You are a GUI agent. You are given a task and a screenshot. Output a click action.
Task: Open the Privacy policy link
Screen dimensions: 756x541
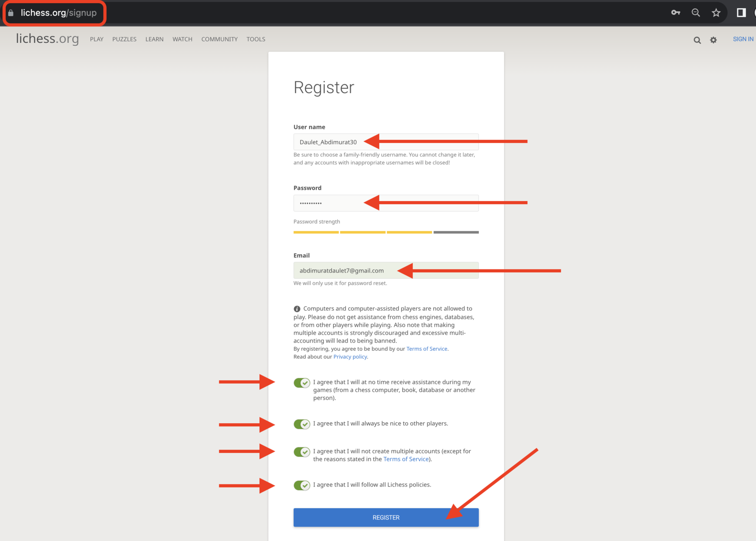350,357
